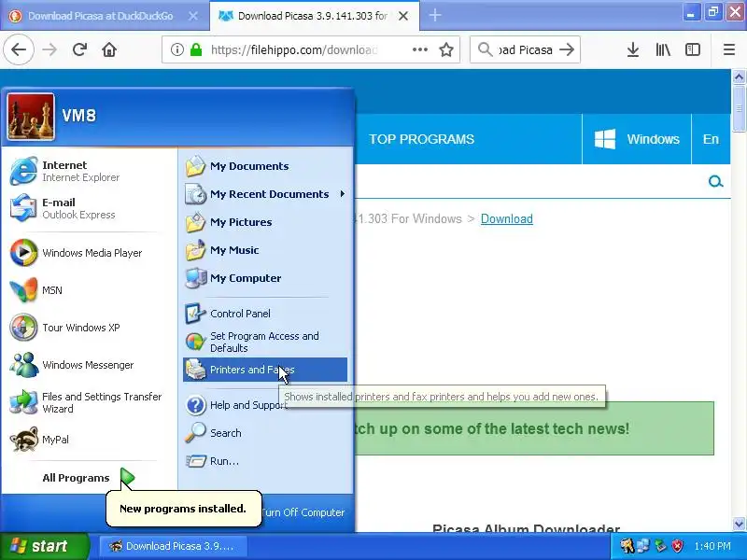Screen dimensions: 747x560
Task: Open My Music folder
Action: point(265,250)
